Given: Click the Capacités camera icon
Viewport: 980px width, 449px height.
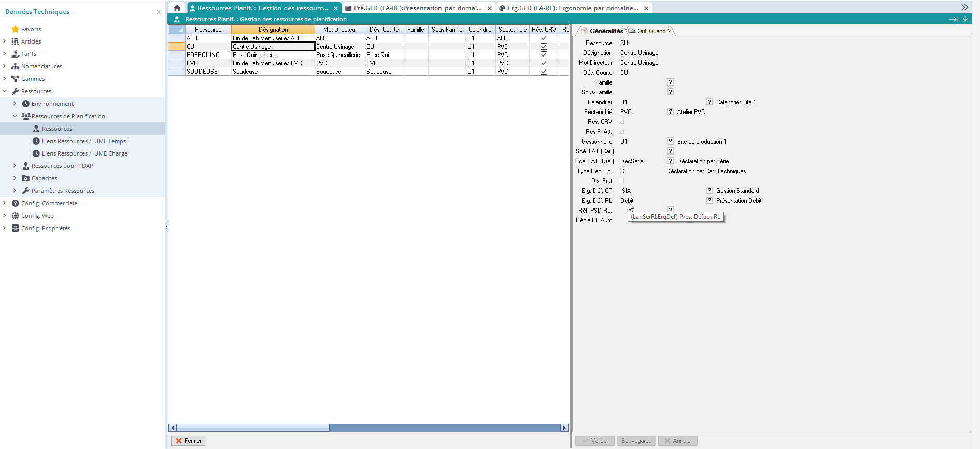Looking at the screenshot, I should [25, 178].
